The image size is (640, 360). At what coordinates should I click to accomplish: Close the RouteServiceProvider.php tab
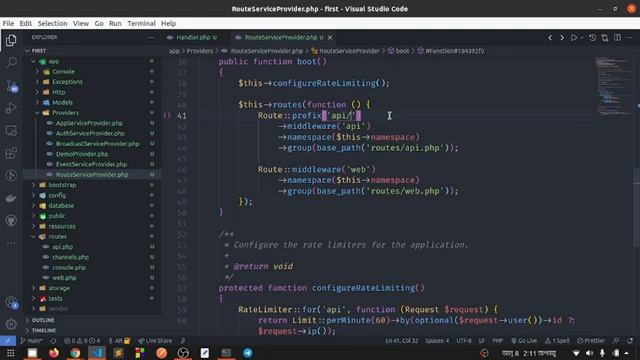330,38
